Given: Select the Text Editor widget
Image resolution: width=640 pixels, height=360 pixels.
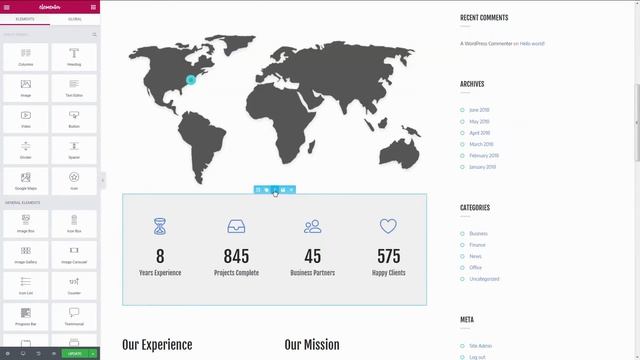Looking at the screenshot, I should tap(74, 88).
